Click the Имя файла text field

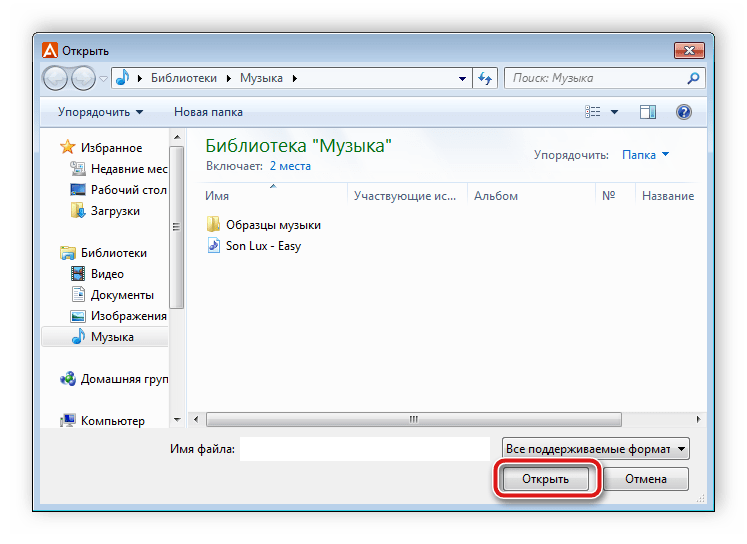click(364, 449)
